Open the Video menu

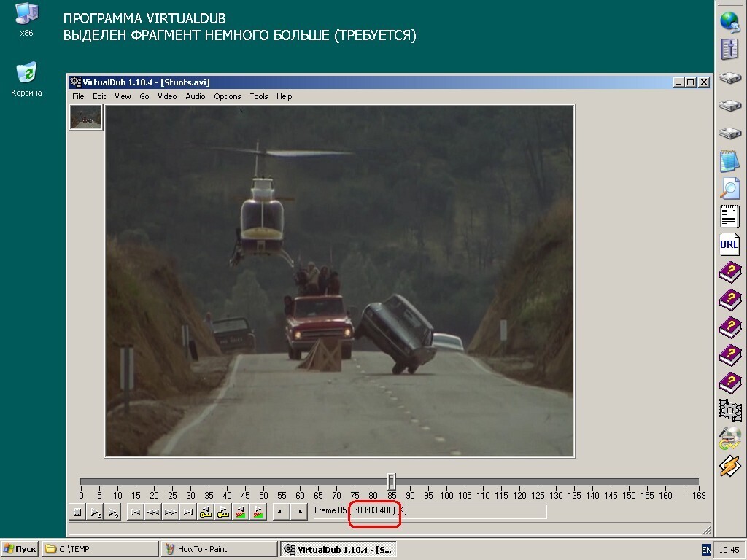point(167,96)
